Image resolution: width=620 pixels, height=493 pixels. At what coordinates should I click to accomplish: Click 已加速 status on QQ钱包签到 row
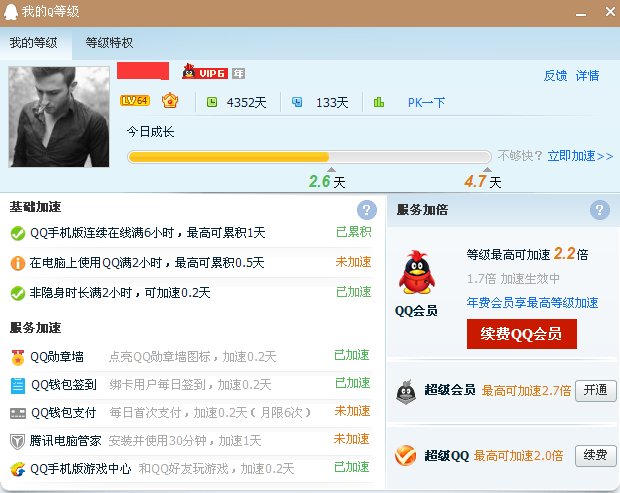click(x=352, y=383)
